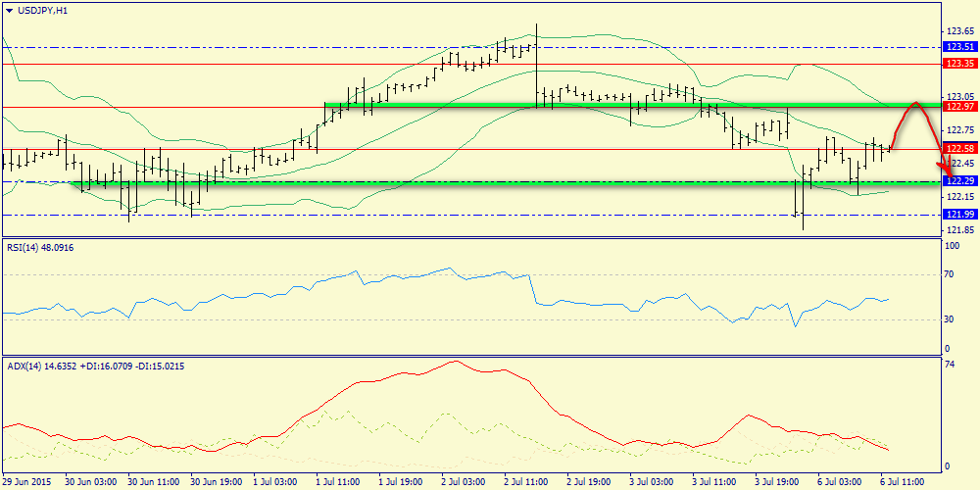Open the chart menu triangle beside USDJPY,H1
This screenshot has height=490, width=980.
click(x=9, y=10)
